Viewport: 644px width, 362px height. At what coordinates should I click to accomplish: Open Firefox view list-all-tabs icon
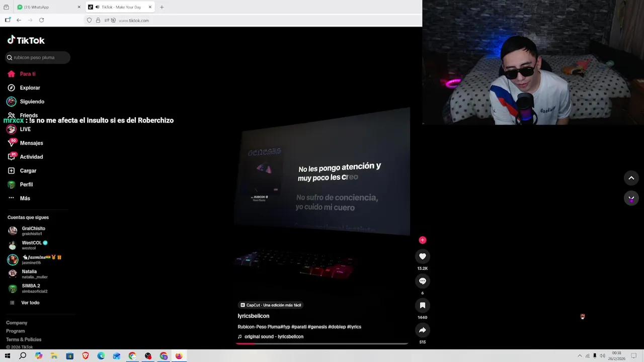pyautogui.click(x=6, y=7)
